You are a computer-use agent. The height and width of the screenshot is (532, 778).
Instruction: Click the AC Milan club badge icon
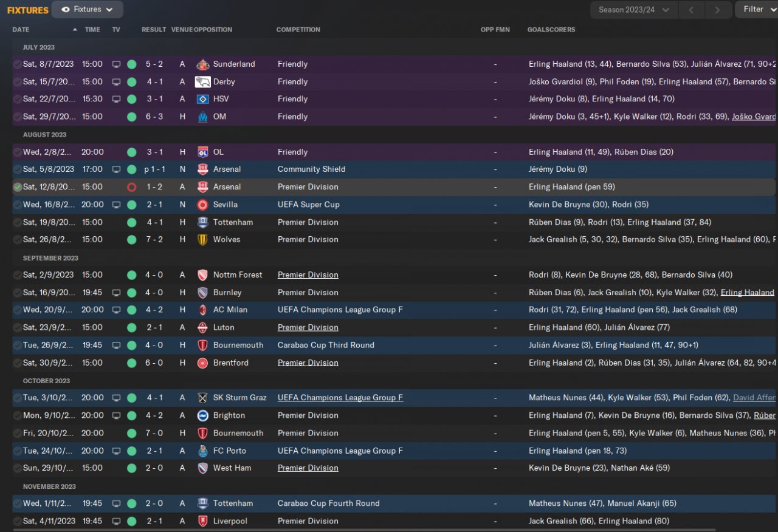pos(202,310)
